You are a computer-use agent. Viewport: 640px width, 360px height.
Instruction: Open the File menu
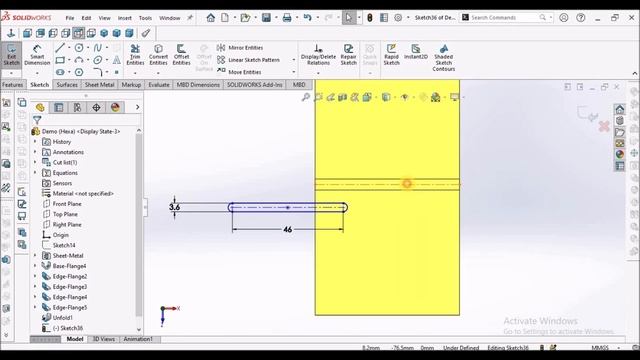[x=70, y=18]
